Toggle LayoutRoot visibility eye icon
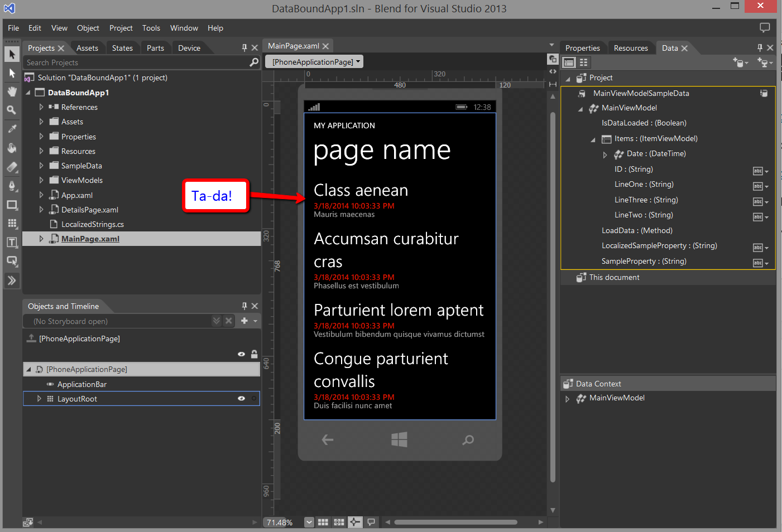The height and width of the screenshot is (532, 782). click(241, 399)
